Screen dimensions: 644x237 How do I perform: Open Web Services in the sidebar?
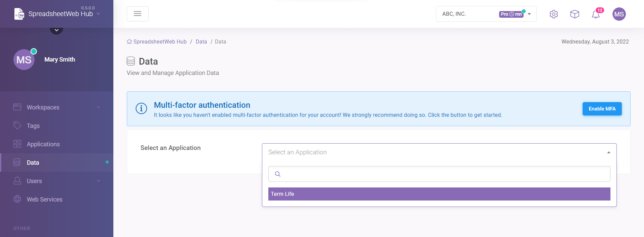(44, 200)
